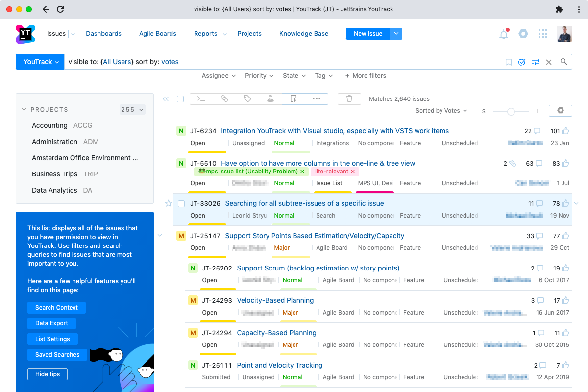Expand the JT-33026 row chevron
The image size is (588, 392).
(x=576, y=203)
